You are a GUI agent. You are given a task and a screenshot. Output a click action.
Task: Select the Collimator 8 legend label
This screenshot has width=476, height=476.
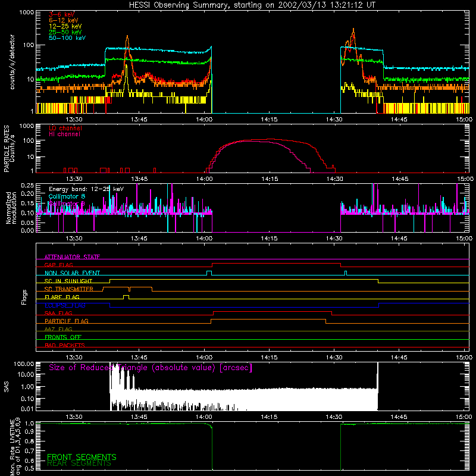(x=67, y=196)
